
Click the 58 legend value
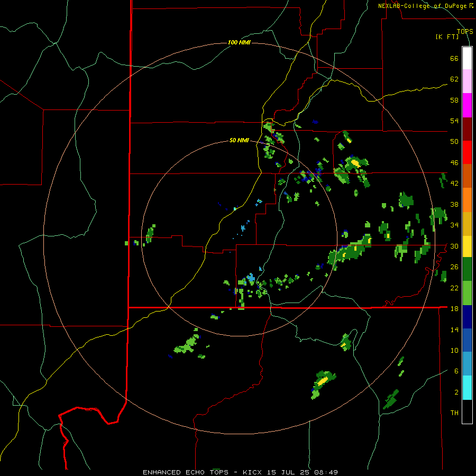pos(454,100)
